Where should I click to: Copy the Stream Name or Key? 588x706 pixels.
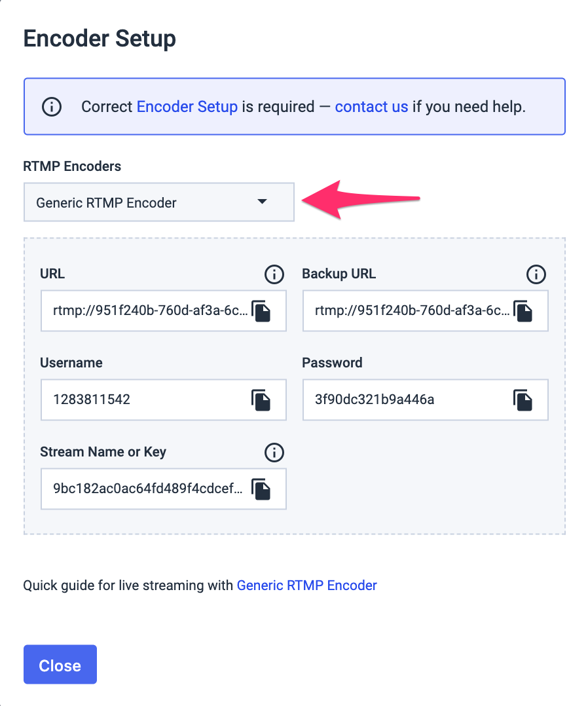click(261, 489)
